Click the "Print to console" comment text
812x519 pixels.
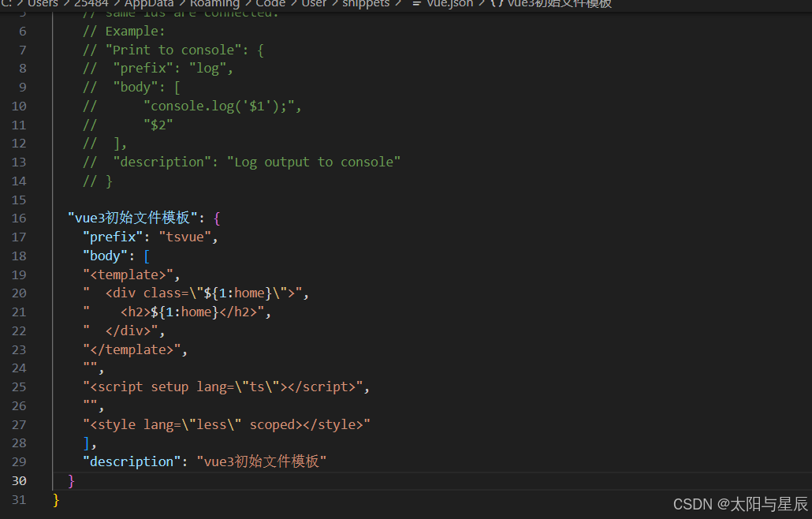tap(173, 50)
